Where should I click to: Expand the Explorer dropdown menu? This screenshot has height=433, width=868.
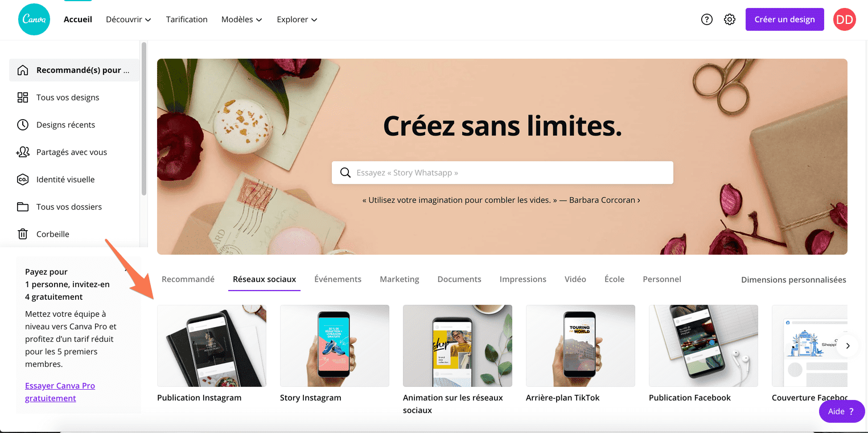coord(297,19)
